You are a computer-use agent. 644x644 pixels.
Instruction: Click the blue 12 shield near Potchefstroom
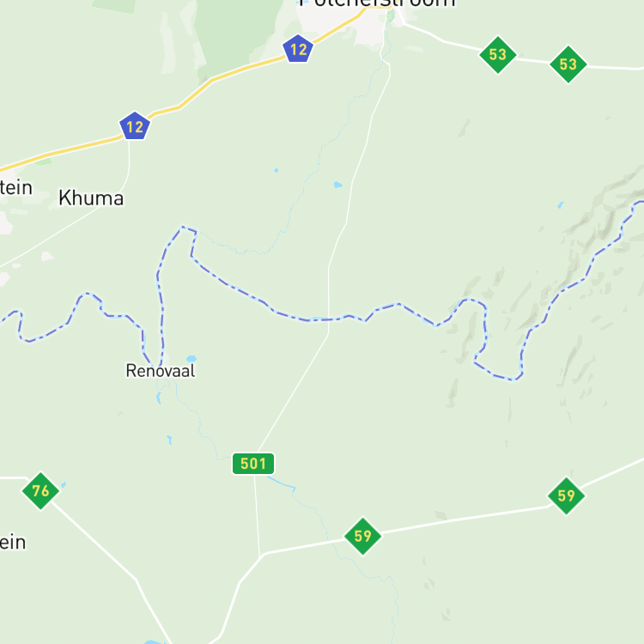[298, 49]
